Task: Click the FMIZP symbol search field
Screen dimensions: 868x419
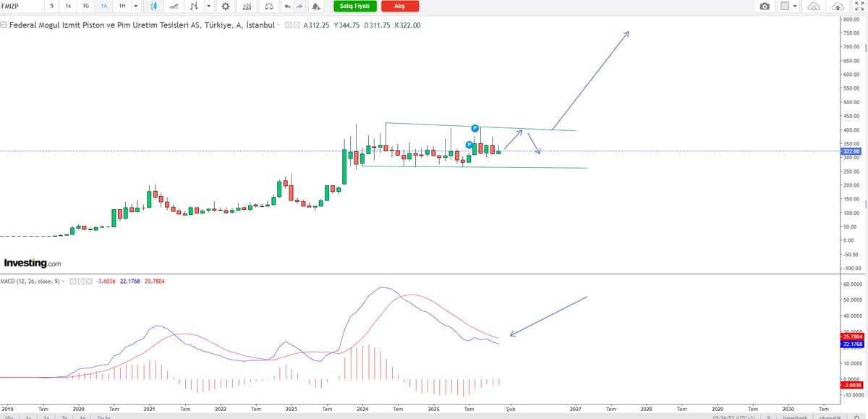Action: coord(20,6)
